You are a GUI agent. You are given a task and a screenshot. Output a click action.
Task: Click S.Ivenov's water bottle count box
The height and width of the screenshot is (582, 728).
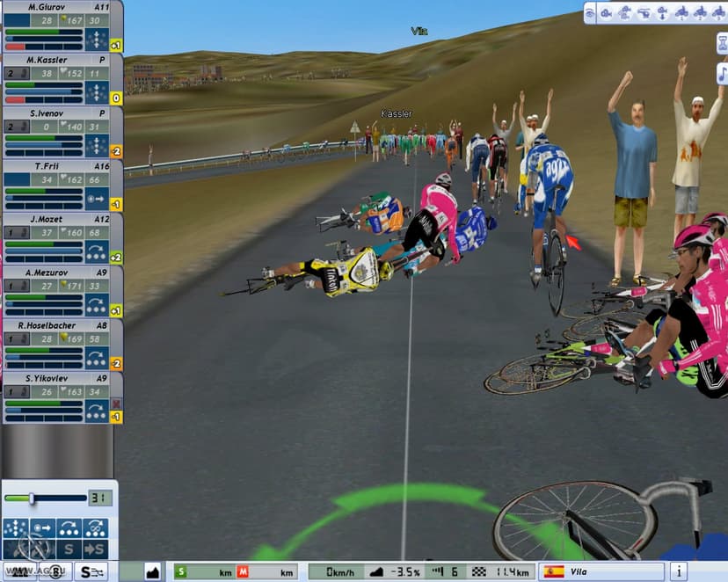(x=18, y=127)
